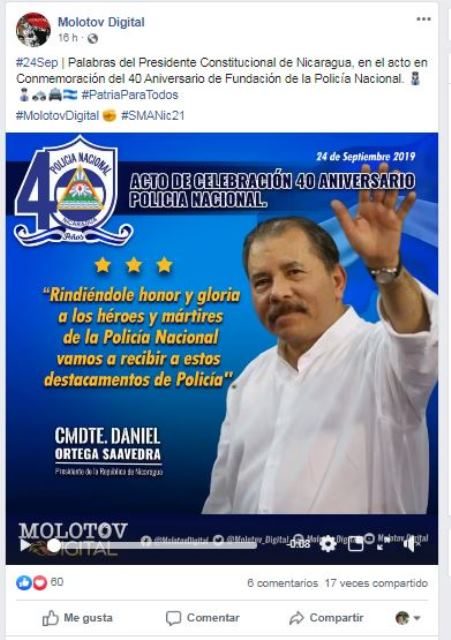The width and height of the screenshot is (451, 640).
Task: Open the Molotov Digital profile picture
Action: [33, 29]
